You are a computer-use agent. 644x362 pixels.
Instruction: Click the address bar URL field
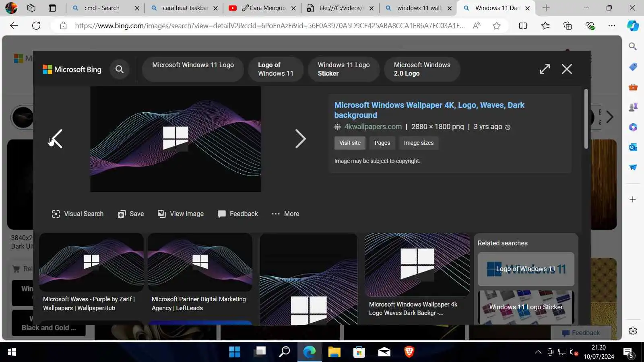click(x=270, y=26)
